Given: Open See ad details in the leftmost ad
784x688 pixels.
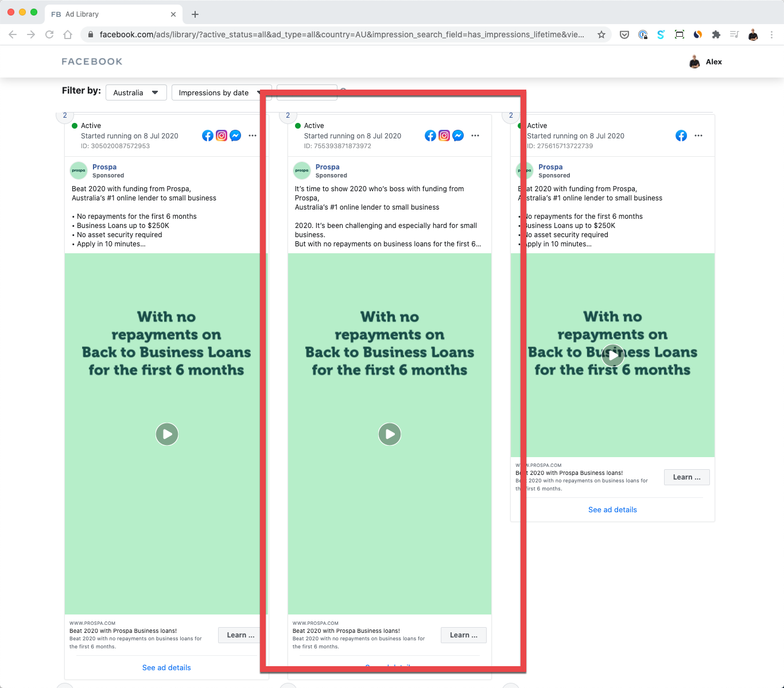Looking at the screenshot, I should [x=166, y=667].
